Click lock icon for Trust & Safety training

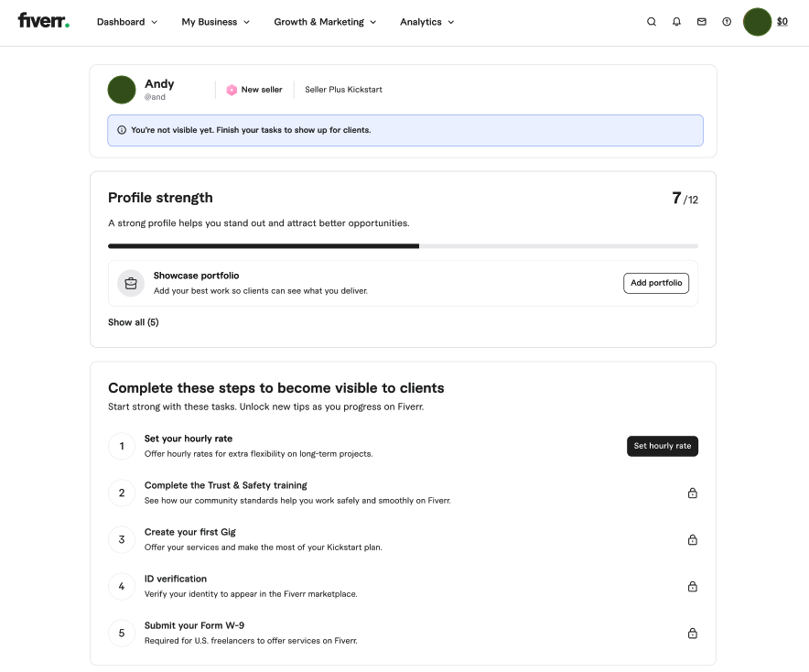click(x=693, y=493)
